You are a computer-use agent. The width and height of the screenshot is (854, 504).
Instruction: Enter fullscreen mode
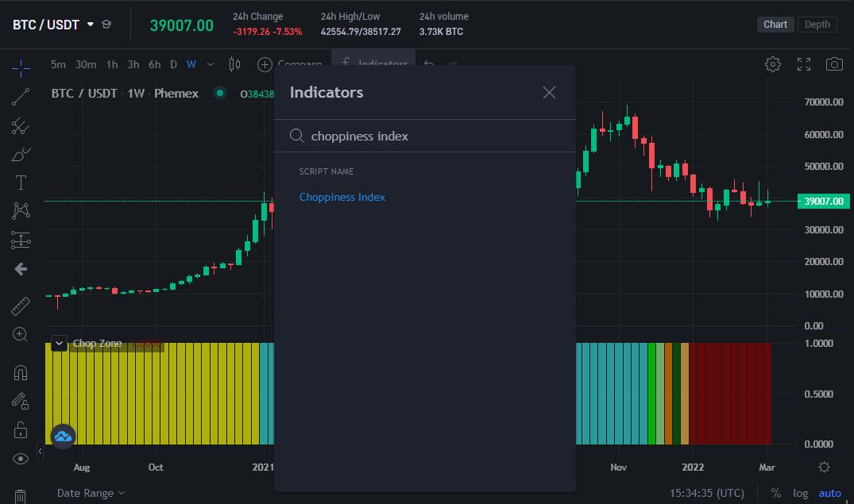tap(803, 64)
